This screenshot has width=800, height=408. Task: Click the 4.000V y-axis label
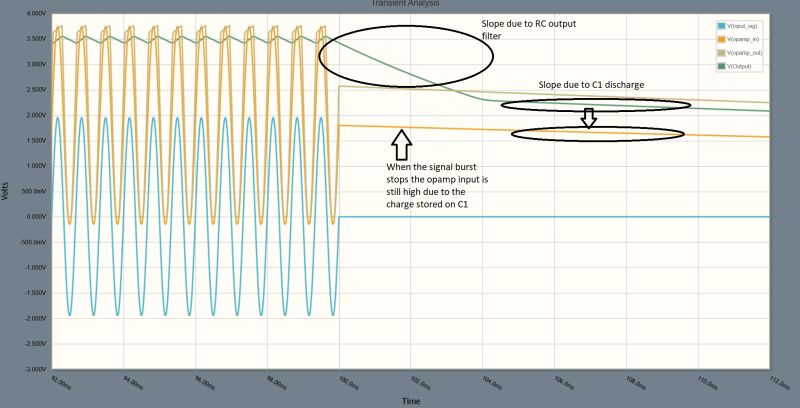(x=36, y=14)
